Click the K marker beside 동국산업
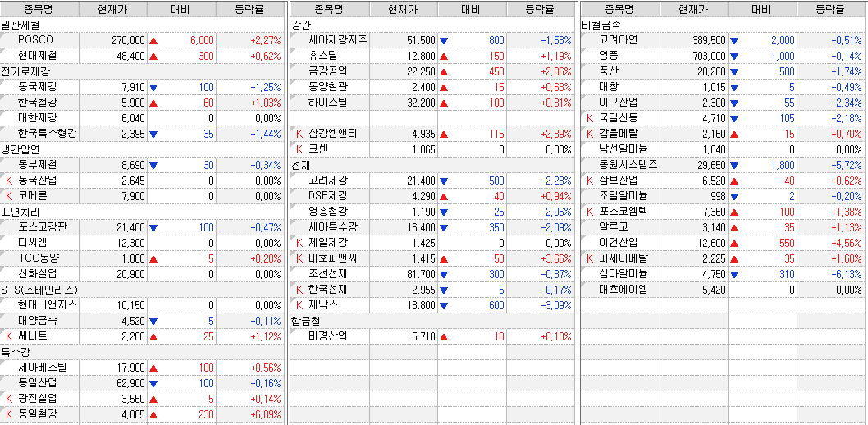Screen dimensions: 868x425 (9, 181)
